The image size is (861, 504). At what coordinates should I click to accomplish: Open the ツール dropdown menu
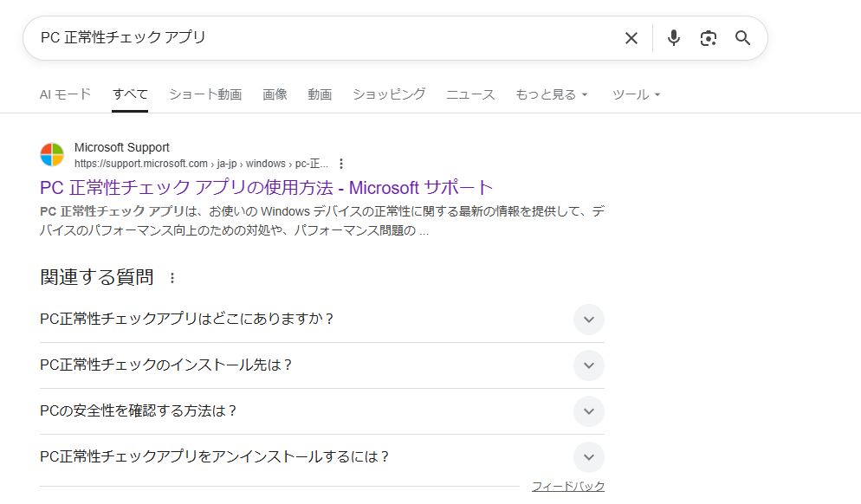click(636, 94)
